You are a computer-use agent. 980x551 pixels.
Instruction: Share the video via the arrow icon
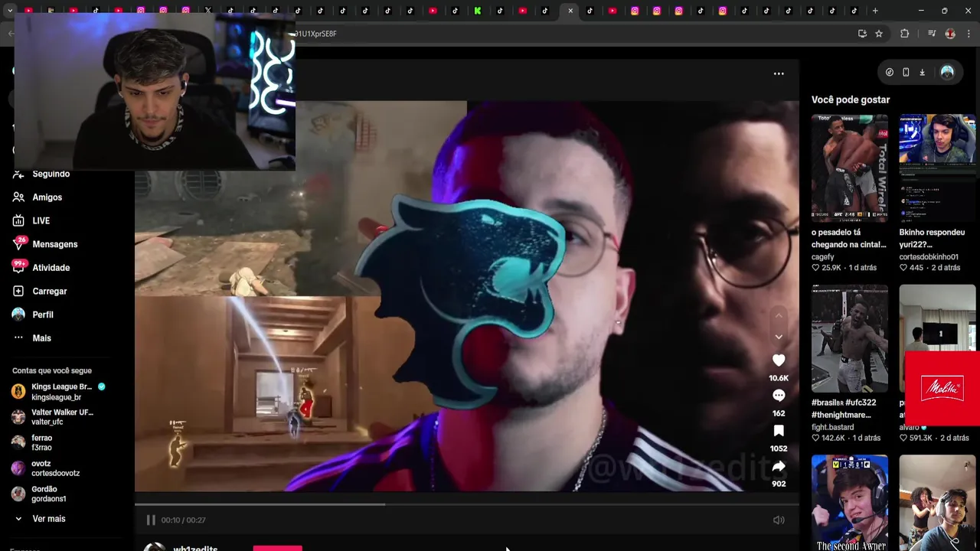click(x=779, y=466)
